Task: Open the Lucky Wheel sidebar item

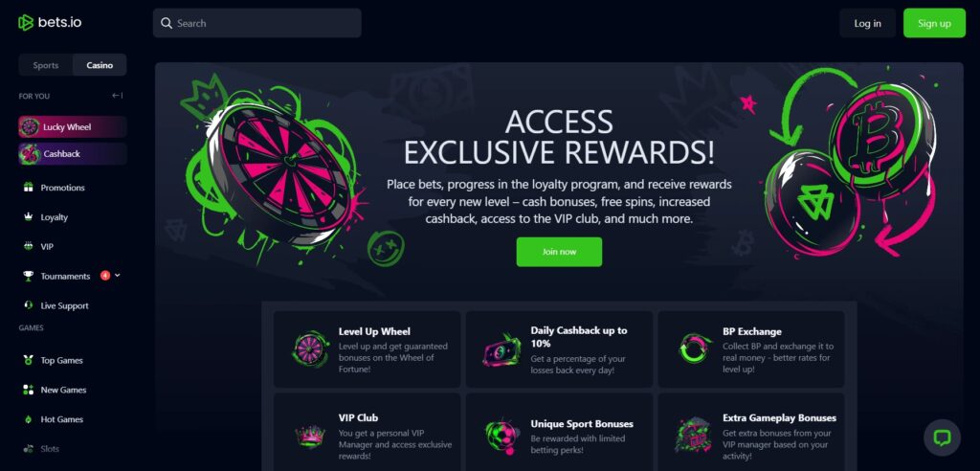Action: pos(73,127)
